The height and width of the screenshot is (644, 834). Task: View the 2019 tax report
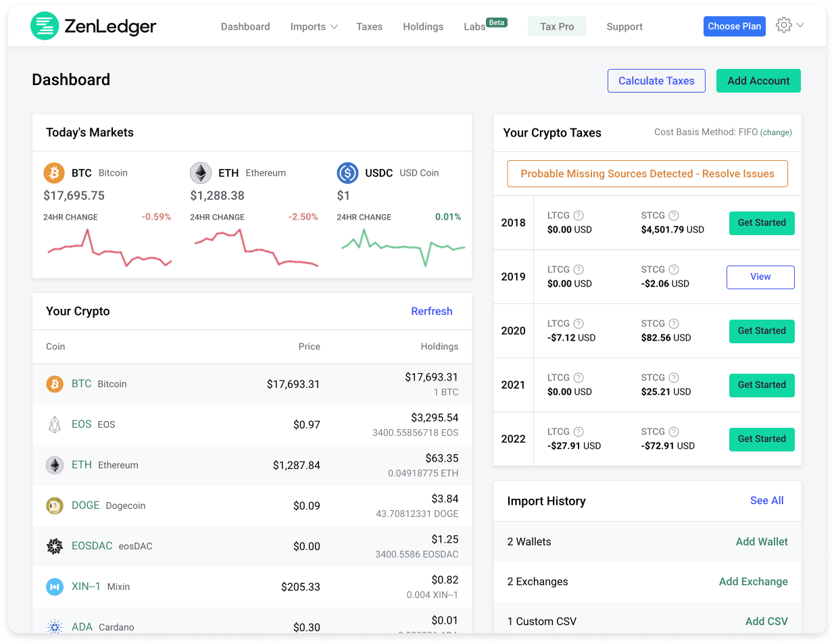[760, 277]
